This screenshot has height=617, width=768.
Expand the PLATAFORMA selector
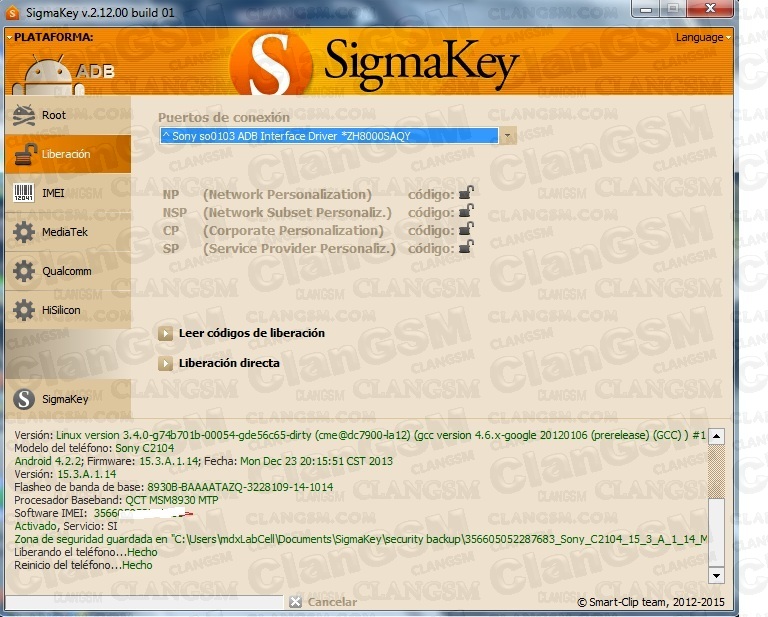pos(49,37)
